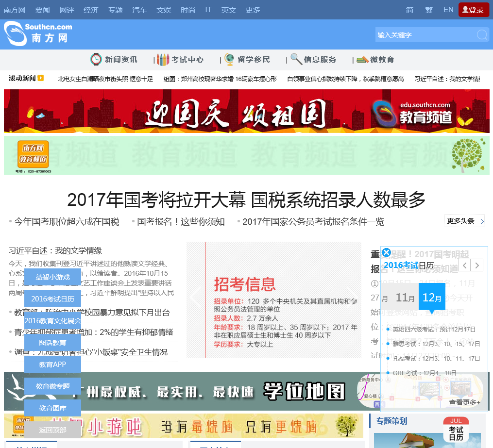
Task: Close the 2016考试日历 popup
Action: tap(387, 252)
